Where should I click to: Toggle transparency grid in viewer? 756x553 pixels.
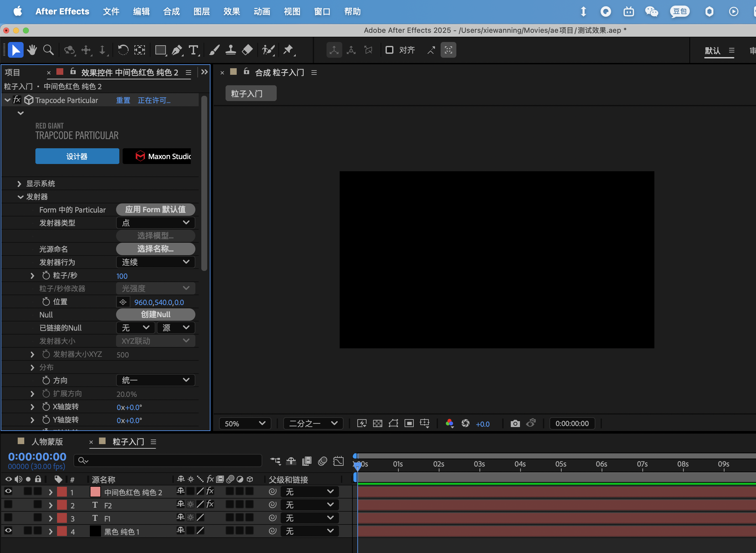click(378, 423)
